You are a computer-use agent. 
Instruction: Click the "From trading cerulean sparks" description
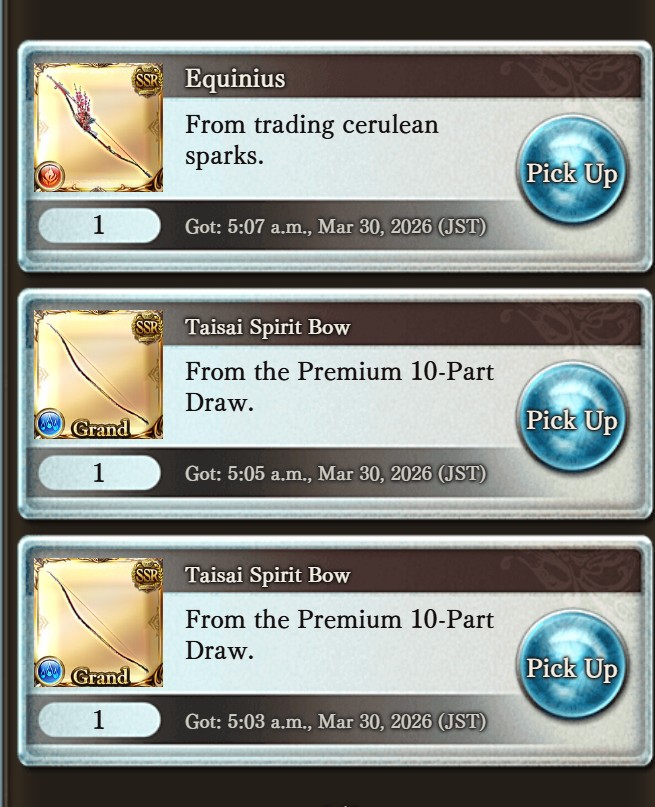tap(312, 140)
